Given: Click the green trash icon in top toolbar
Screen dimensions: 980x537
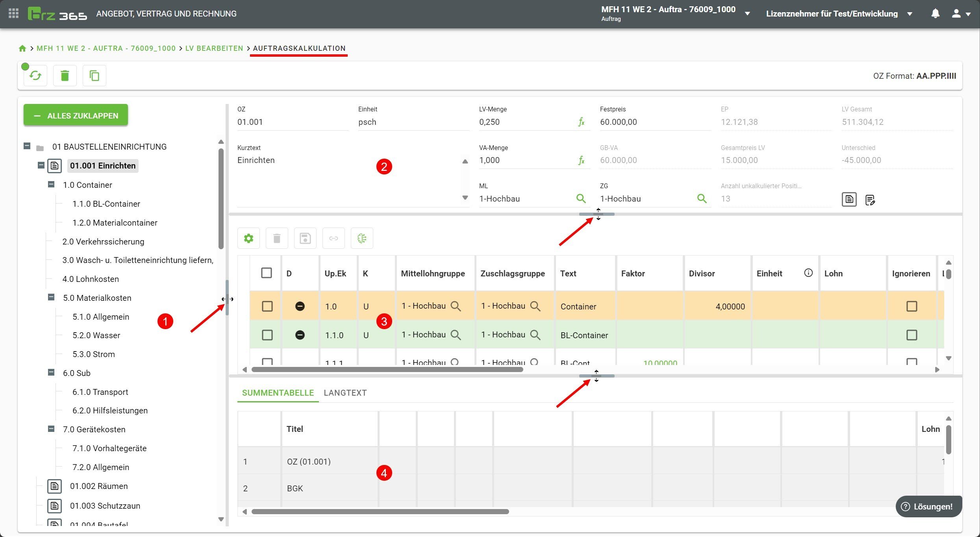Looking at the screenshot, I should pyautogui.click(x=65, y=76).
